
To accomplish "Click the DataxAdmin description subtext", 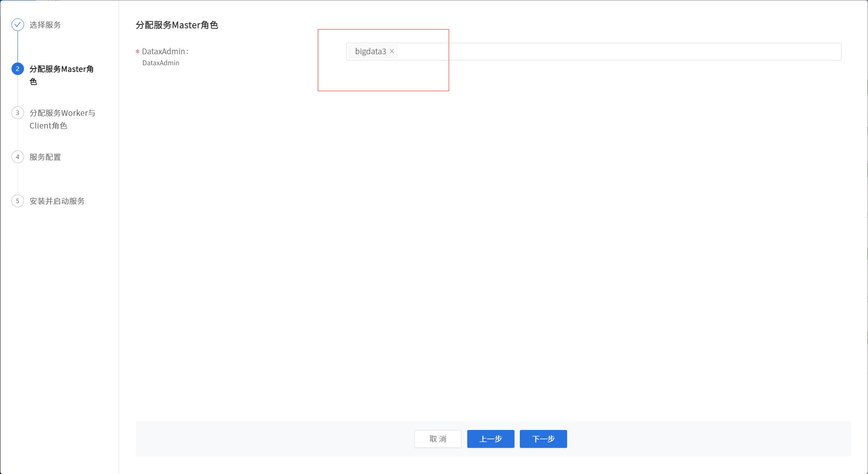I will tap(161, 63).
